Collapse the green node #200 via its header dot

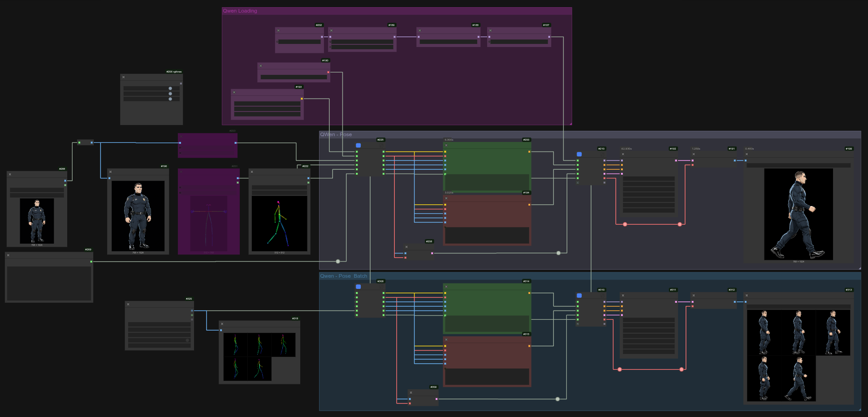pyautogui.click(x=446, y=146)
